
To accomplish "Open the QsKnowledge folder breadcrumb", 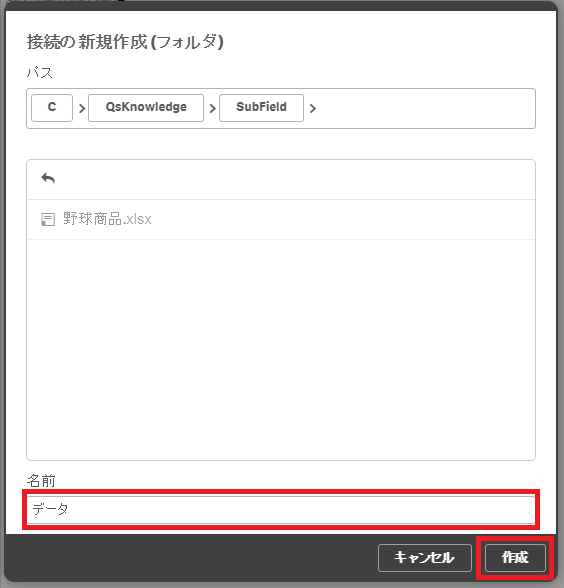I will click(146, 108).
